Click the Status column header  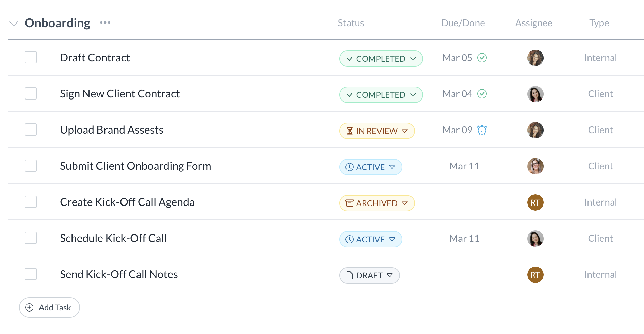(351, 23)
